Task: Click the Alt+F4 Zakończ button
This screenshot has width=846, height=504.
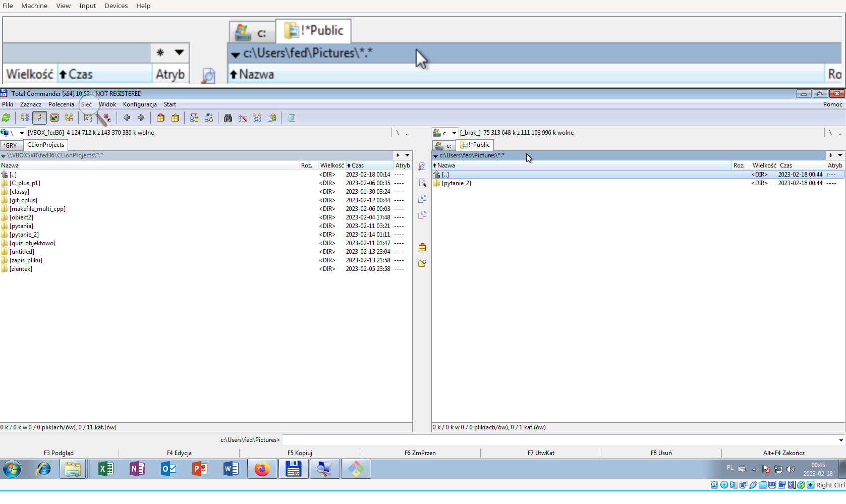Action: coord(783,453)
